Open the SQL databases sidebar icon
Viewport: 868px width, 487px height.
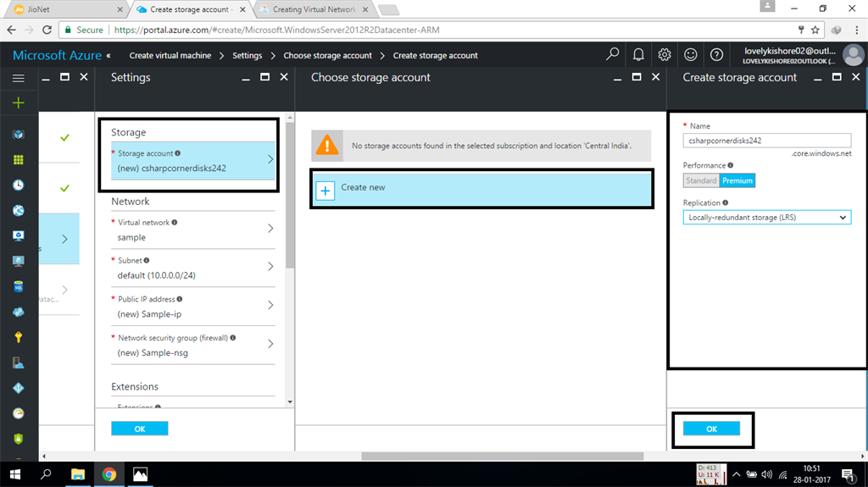[19, 286]
